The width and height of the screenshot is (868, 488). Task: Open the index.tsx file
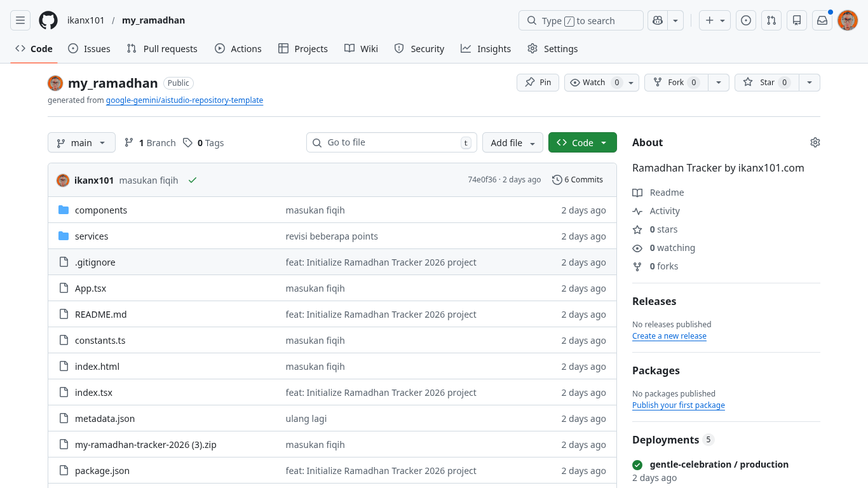click(93, 393)
